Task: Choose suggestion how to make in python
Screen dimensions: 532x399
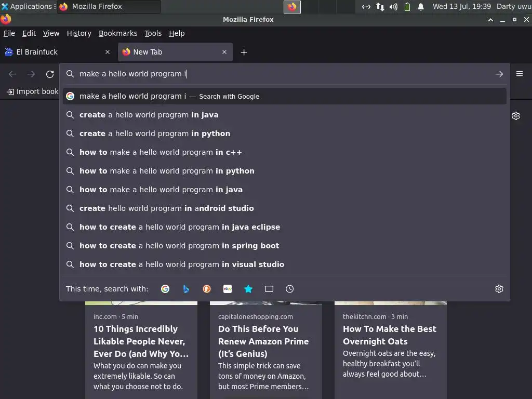Action: click(x=284, y=171)
